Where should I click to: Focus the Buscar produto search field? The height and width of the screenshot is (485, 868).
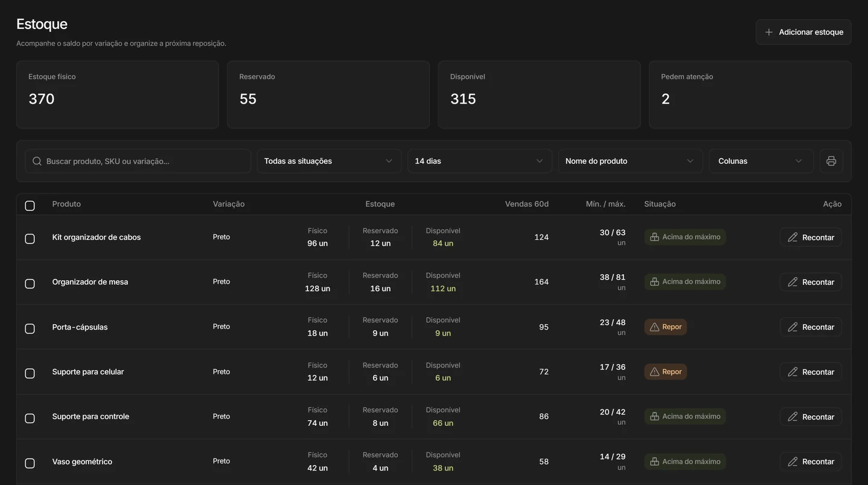click(x=138, y=161)
